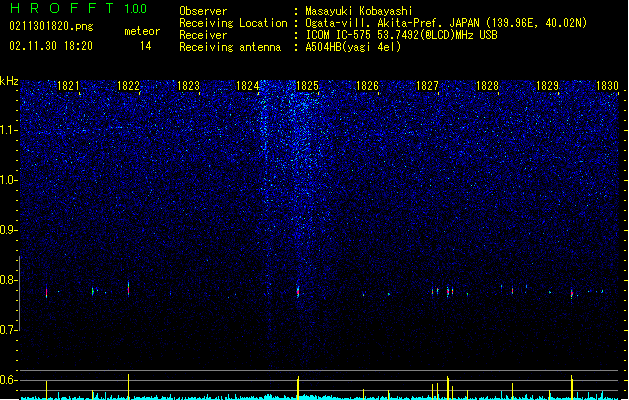Click the Observer field label
The image size is (629, 400).
pyautogui.click(x=203, y=11)
